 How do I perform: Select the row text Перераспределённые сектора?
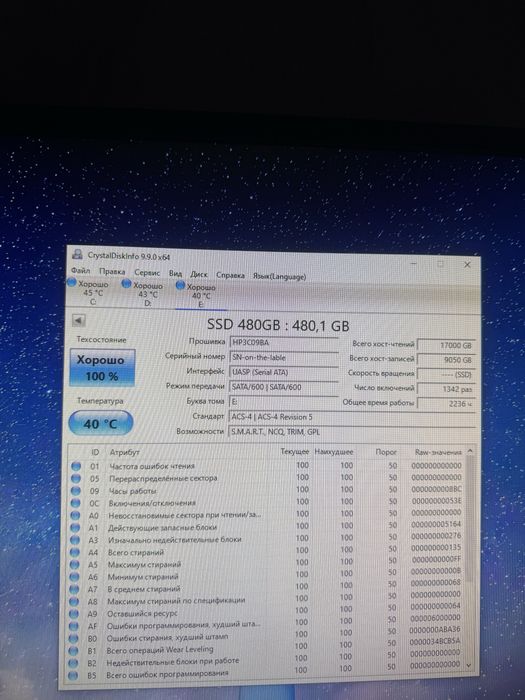(x=163, y=478)
